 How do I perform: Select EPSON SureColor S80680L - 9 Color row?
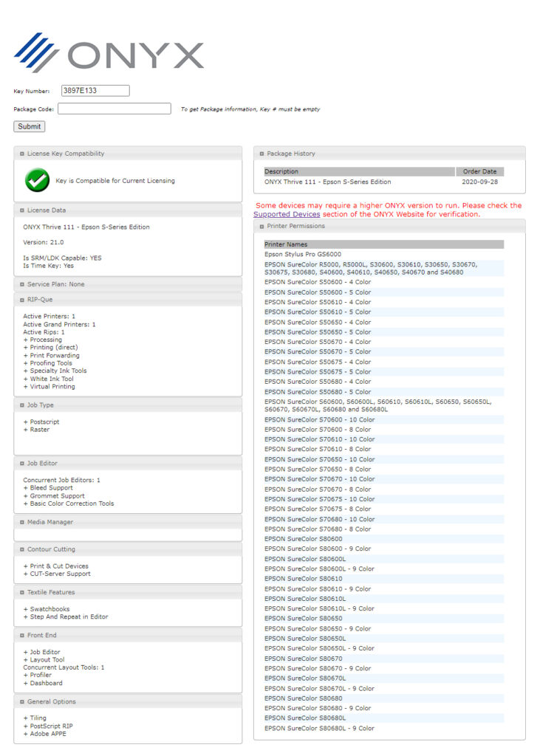coord(383,729)
